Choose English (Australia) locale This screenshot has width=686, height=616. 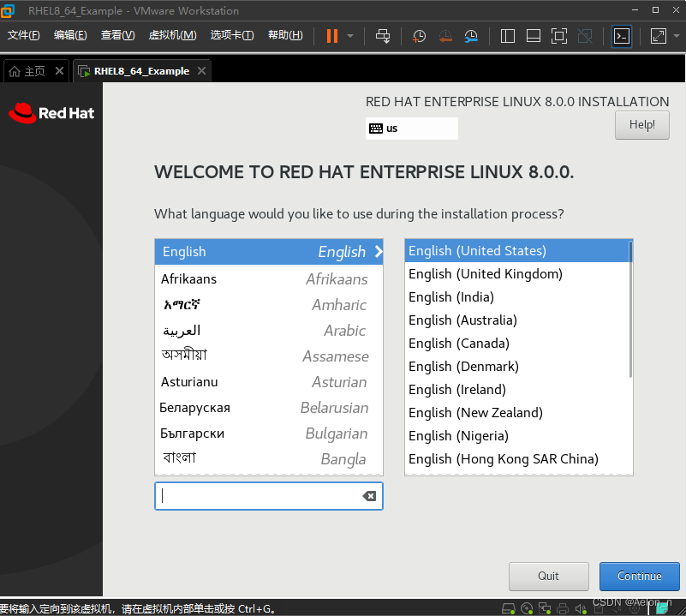click(516, 320)
